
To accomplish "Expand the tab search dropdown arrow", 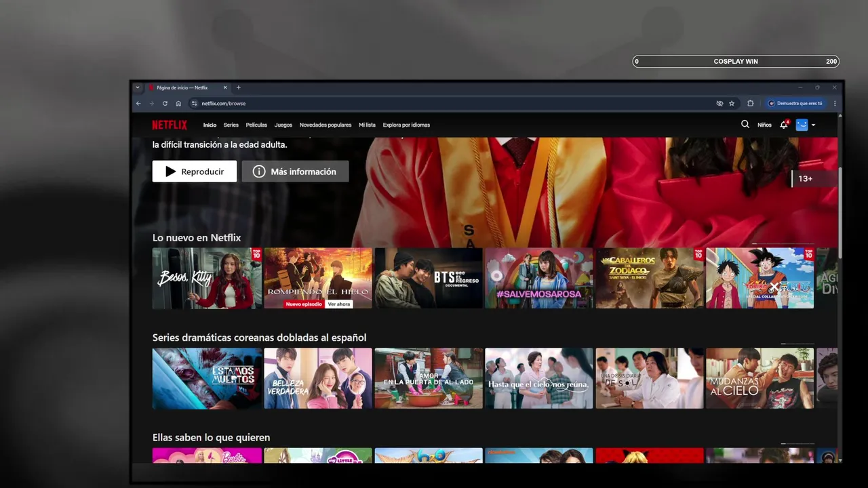I will tap(138, 87).
